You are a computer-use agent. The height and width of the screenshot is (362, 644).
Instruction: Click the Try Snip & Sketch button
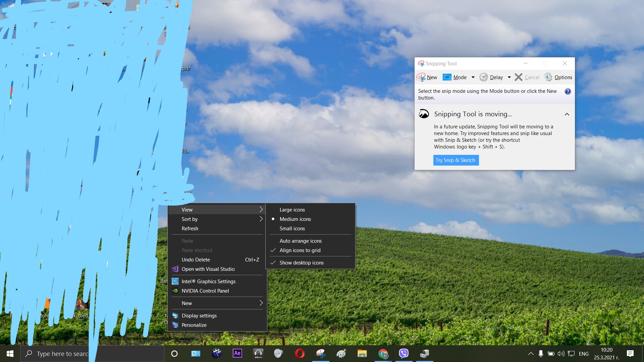(x=455, y=160)
